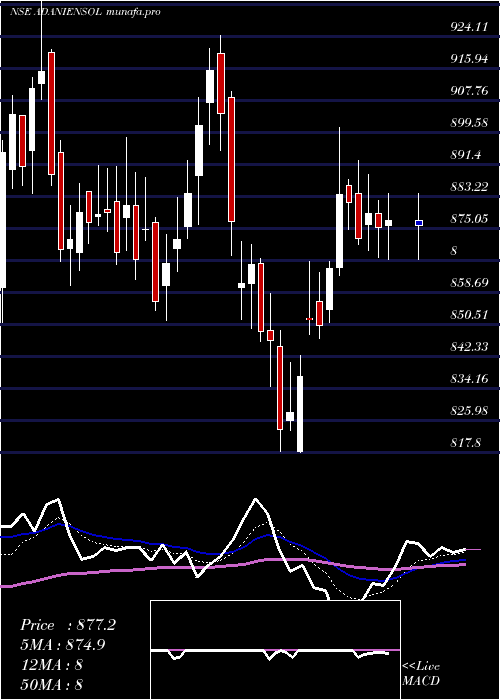Click the 50MA value readout
The height and width of the screenshot is (700, 500).
pos(51,684)
